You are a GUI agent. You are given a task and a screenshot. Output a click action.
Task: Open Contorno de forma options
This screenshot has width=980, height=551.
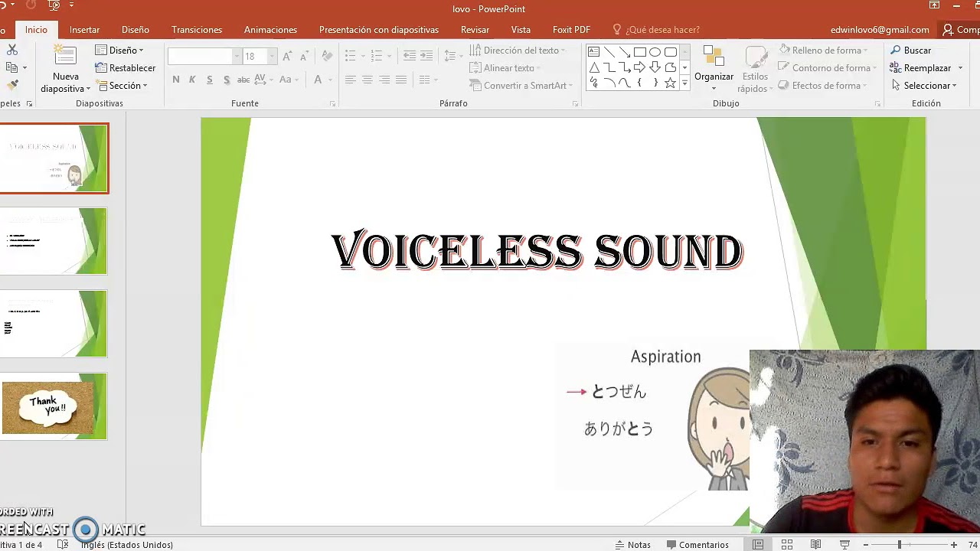point(828,68)
